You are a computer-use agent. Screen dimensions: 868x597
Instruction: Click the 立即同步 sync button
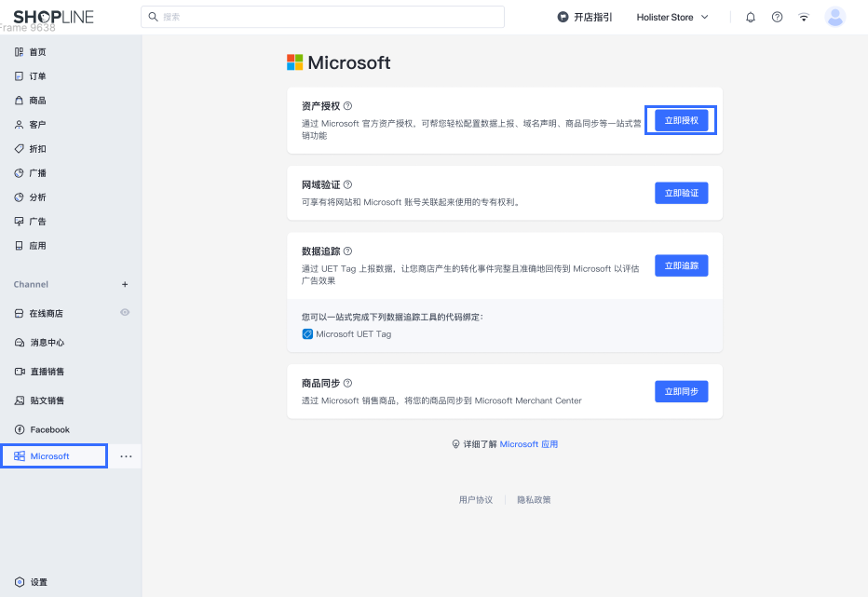coord(682,391)
